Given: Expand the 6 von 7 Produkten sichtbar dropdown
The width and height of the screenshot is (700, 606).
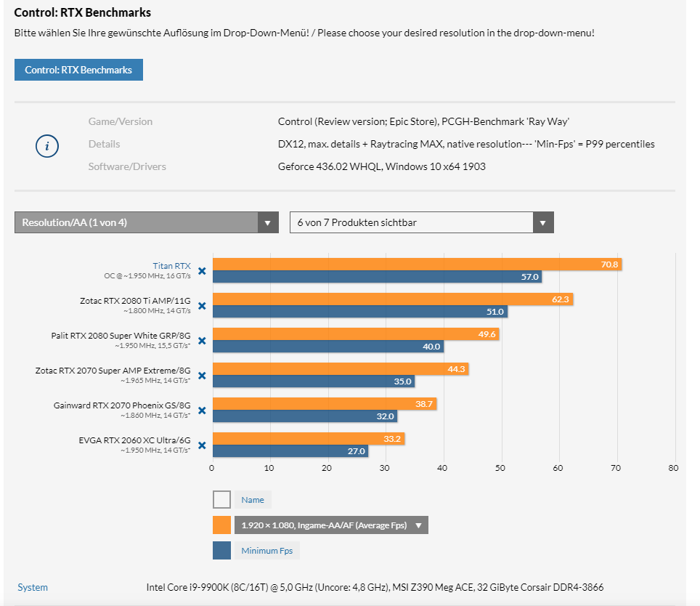Looking at the screenshot, I should 543,222.
